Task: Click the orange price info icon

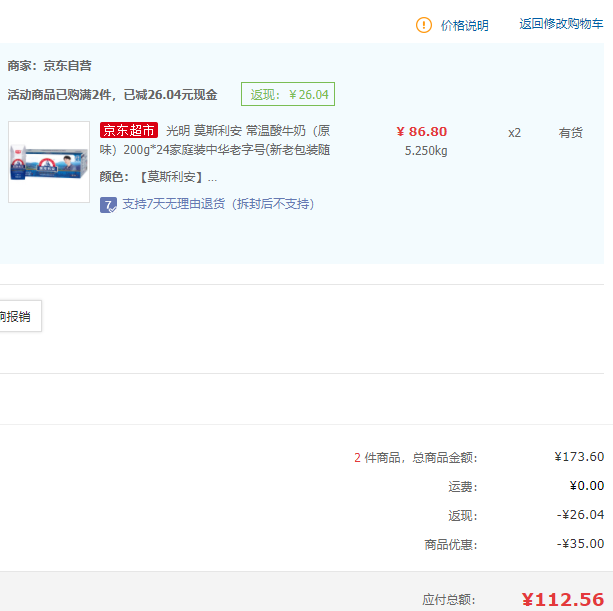Action: [424, 25]
